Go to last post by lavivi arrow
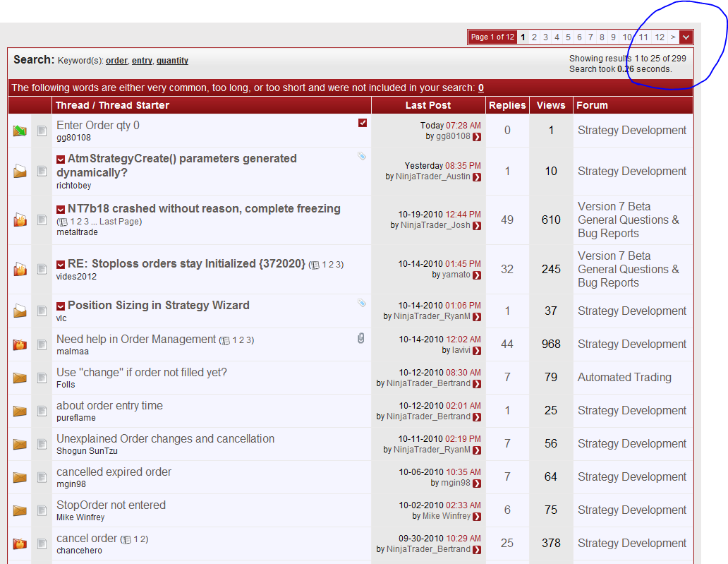 tap(477, 351)
